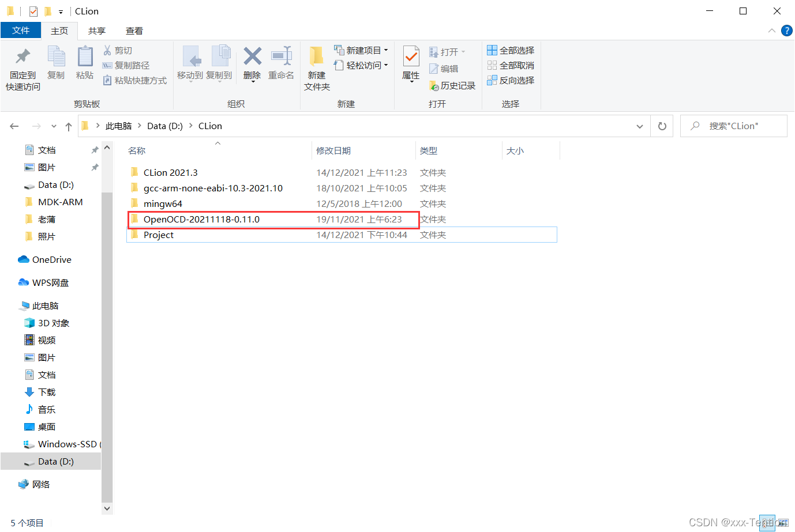Go up one folder level

pyautogui.click(x=69, y=126)
